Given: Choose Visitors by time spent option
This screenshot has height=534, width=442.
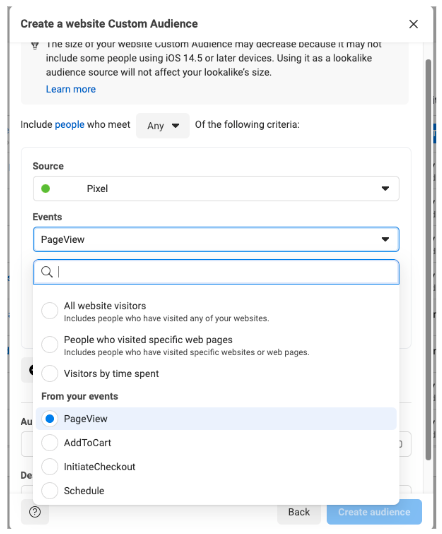Looking at the screenshot, I should [50, 373].
